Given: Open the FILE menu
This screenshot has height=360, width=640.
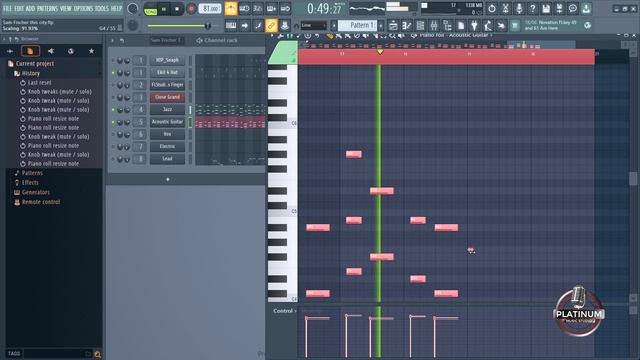Looking at the screenshot, I should pyautogui.click(x=7, y=8).
